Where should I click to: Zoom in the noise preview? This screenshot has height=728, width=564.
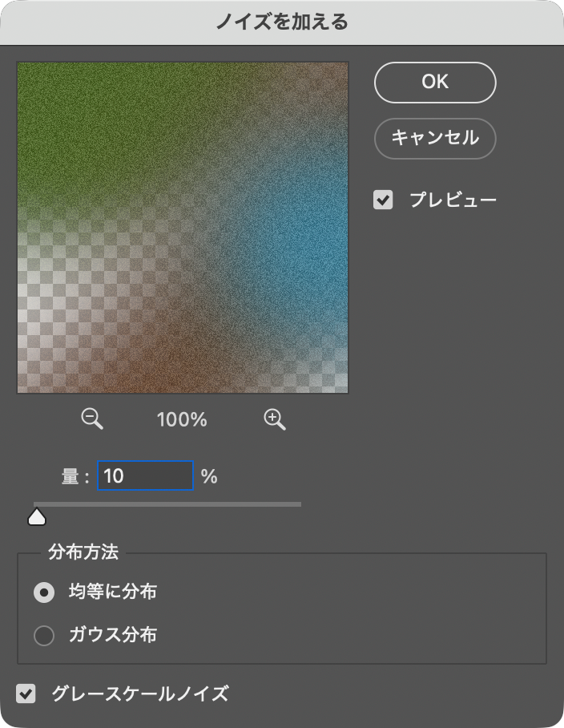(275, 419)
